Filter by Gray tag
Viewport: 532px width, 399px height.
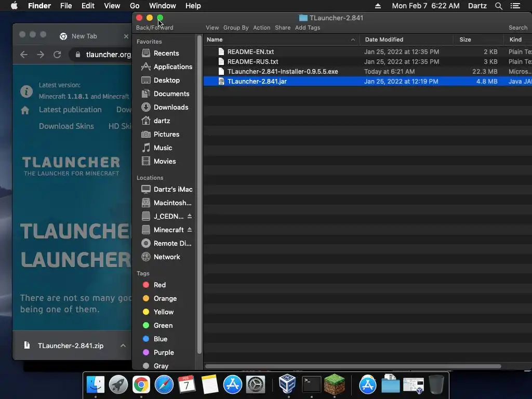click(156, 366)
